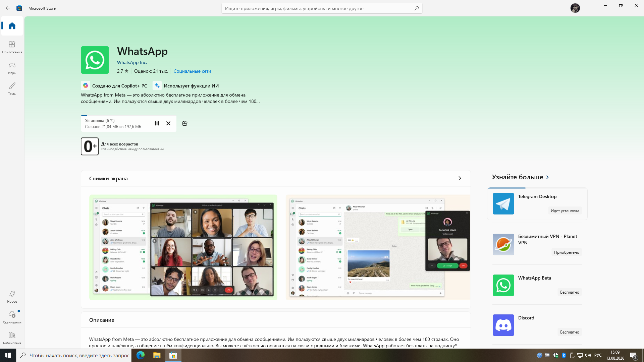
Task: Open the network tray icon
Action: click(x=580, y=355)
